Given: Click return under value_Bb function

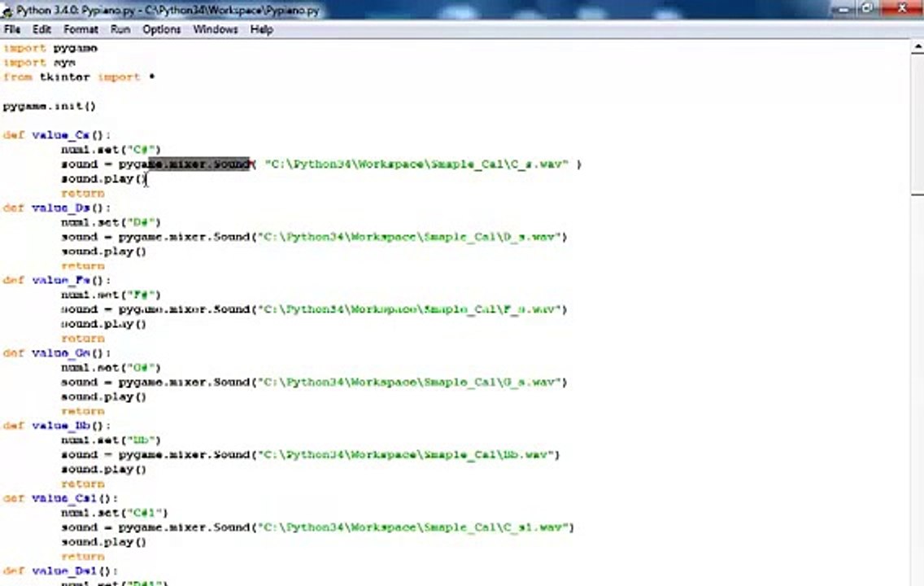Looking at the screenshot, I should [82, 483].
